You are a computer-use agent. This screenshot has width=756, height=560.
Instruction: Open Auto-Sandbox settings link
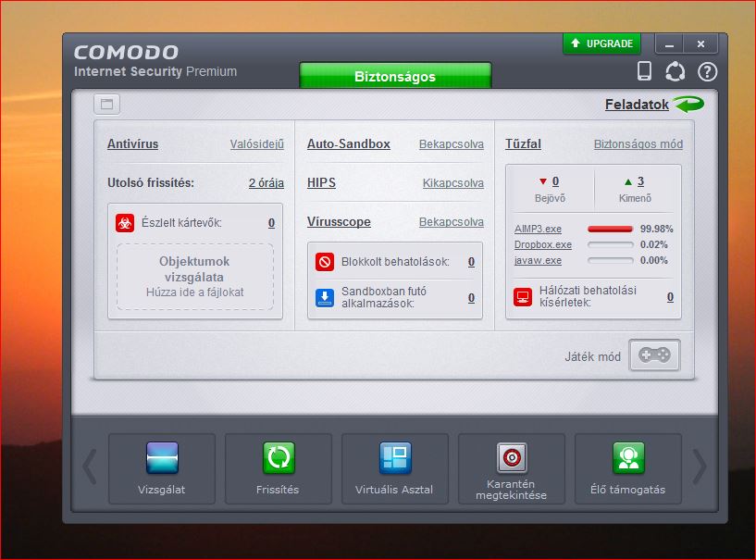point(349,143)
